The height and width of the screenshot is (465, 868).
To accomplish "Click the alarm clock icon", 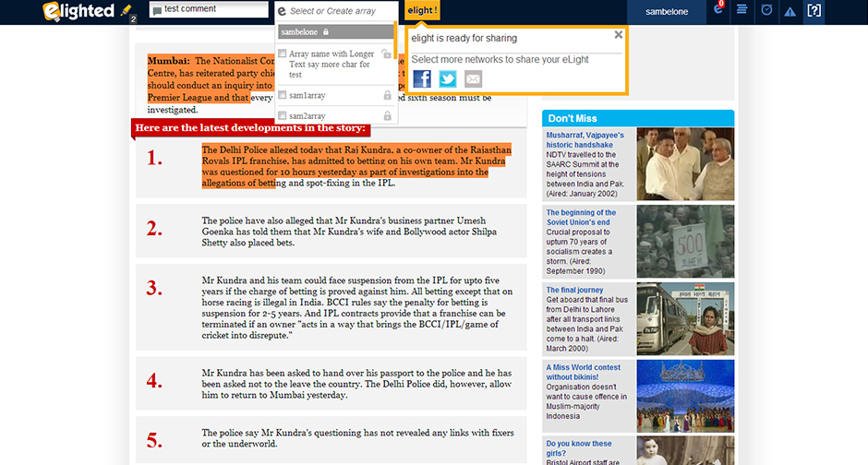I will [x=766, y=9].
